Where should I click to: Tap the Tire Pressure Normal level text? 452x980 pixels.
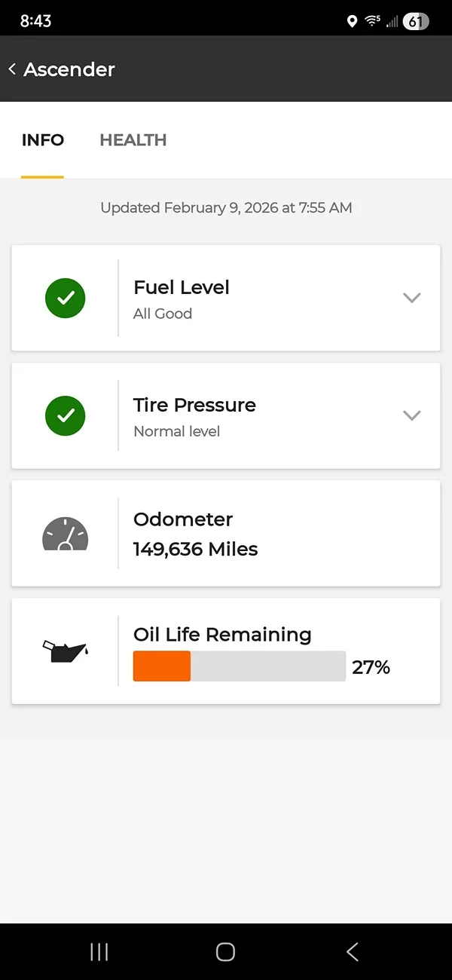(x=177, y=432)
